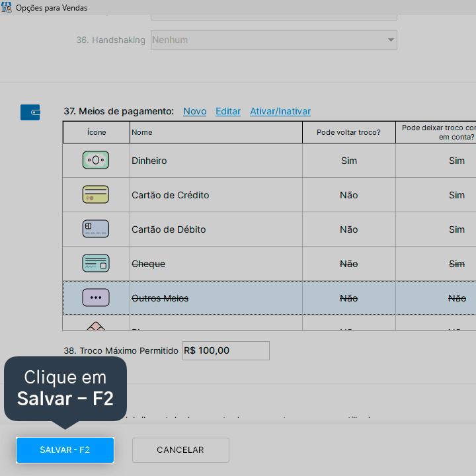Click the Novo payment method link
The width and height of the screenshot is (476, 476).
[194, 112]
